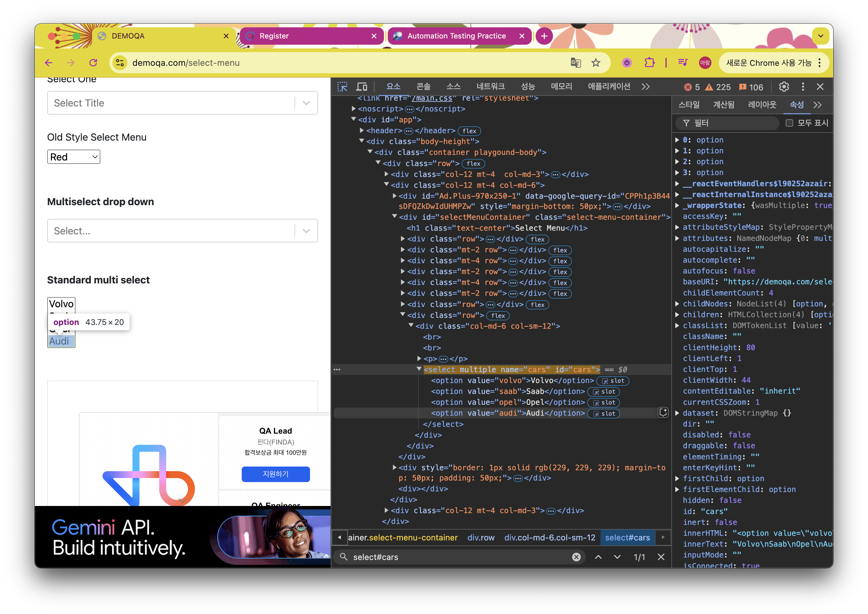
Task: Open DevTools three-dot customize menu
Action: pyautogui.click(x=802, y=87)
